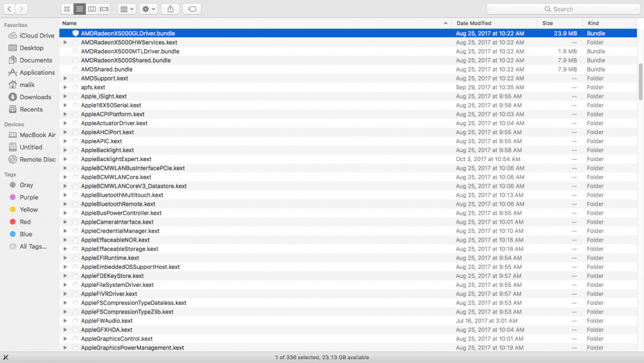Select AppleGFXHDA.kext in the list
This screenshot has width=644, height=363.
tap(106, 330)
